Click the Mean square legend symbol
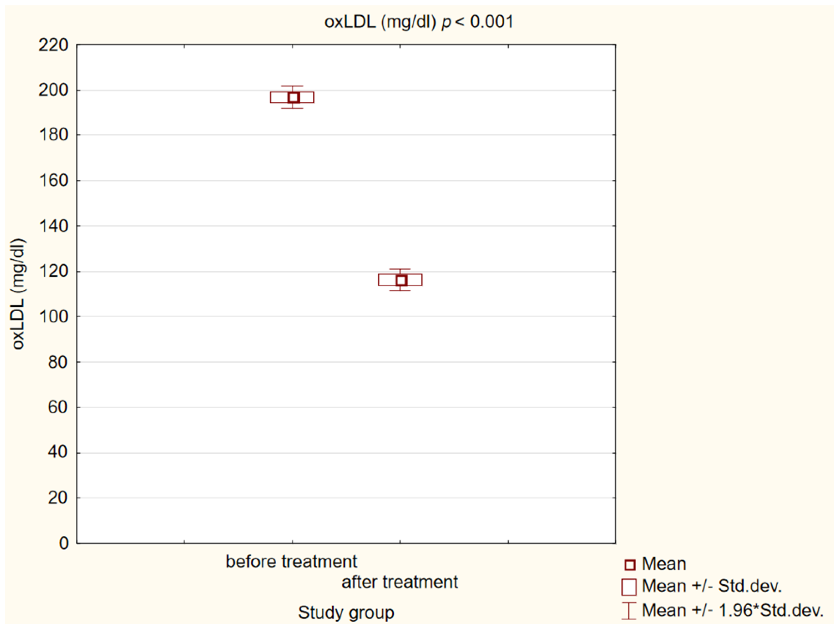The height and width of the screenshot is (630, 840). pyautogui.click(x=630, y=565)
